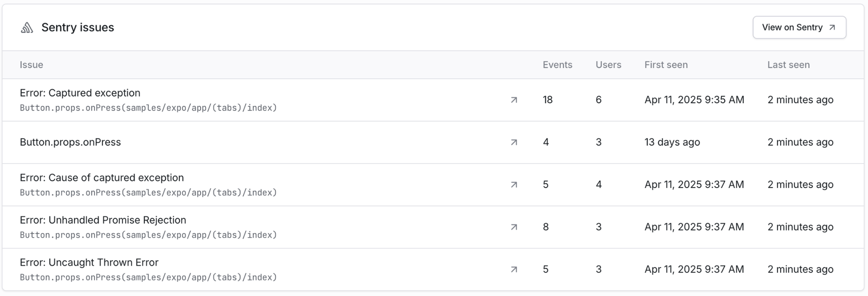Open external link arrow for Button.props.onPress issue
Screen dimensions: 868x296
(x=514, y=142)
